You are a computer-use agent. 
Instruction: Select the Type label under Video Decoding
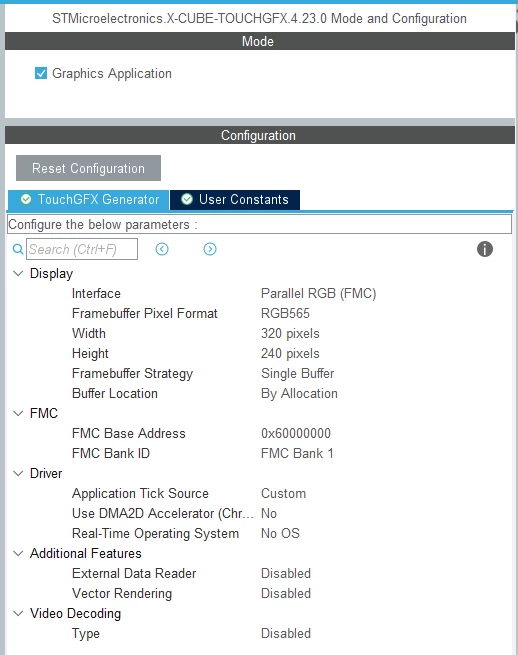(x=86, y=634)
